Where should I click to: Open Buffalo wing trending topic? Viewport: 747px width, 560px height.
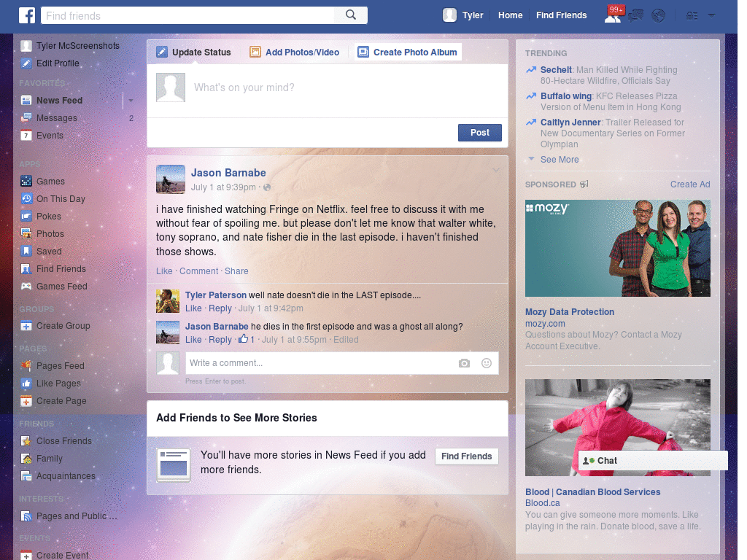pos(565,96)
